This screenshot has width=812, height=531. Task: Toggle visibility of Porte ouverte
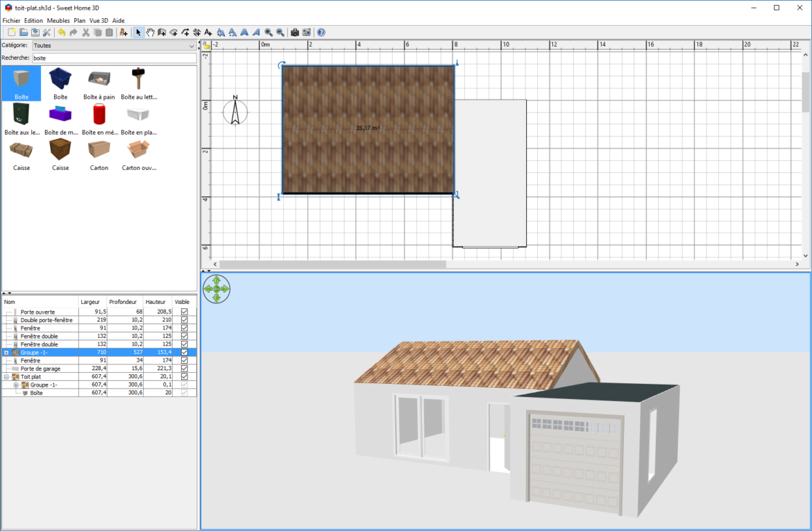185,312
